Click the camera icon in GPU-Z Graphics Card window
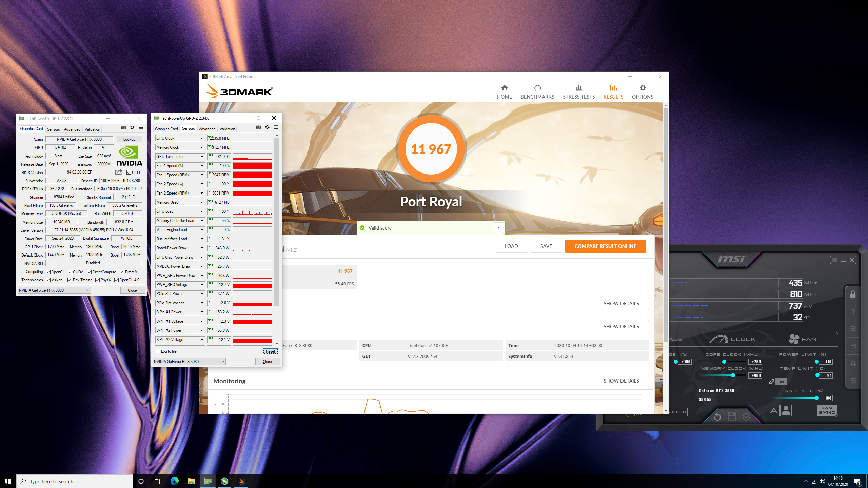The image size is (868, 488). coord(124,127)
